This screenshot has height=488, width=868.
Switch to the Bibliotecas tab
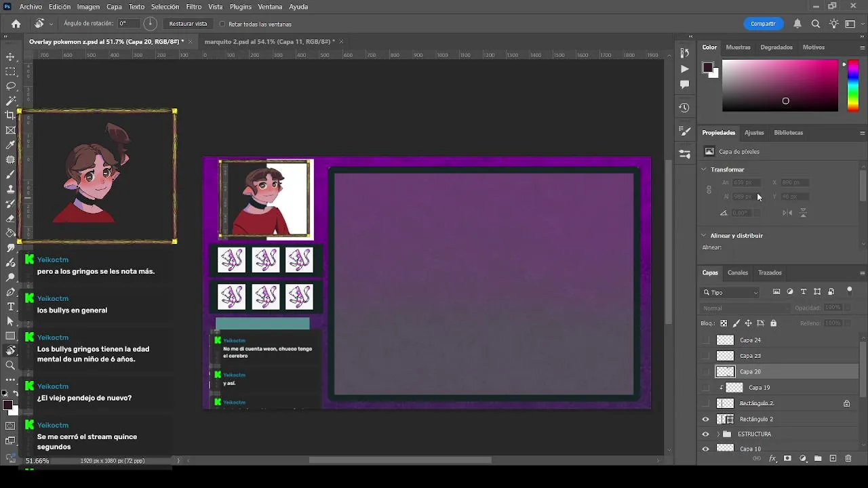click(788, 133)
